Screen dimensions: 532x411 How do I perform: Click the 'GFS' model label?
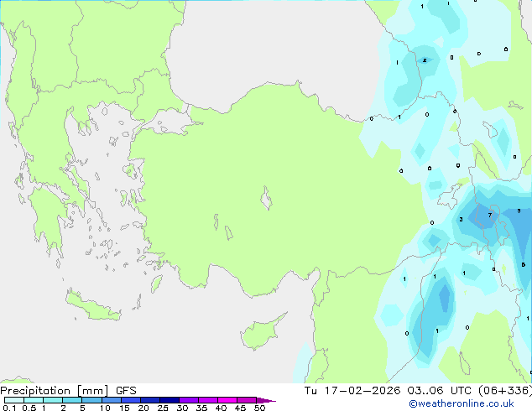click(x=126, y=391)
